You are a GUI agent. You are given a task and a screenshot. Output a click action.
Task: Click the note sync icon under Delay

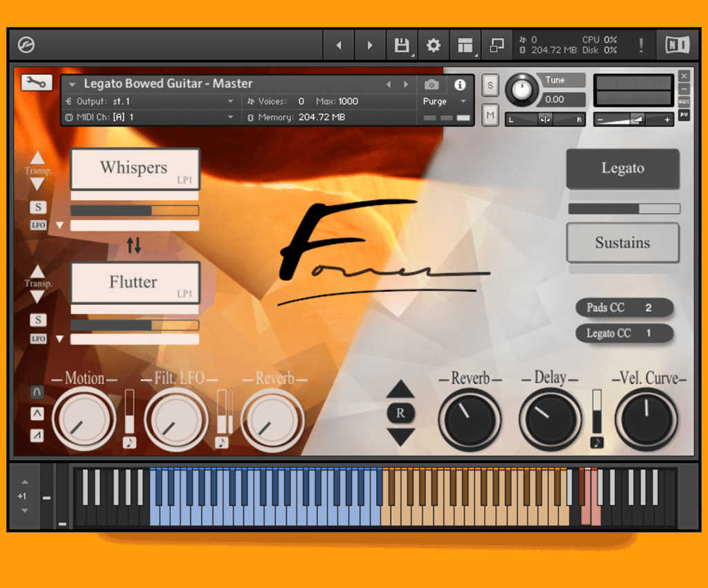(597, 443)
